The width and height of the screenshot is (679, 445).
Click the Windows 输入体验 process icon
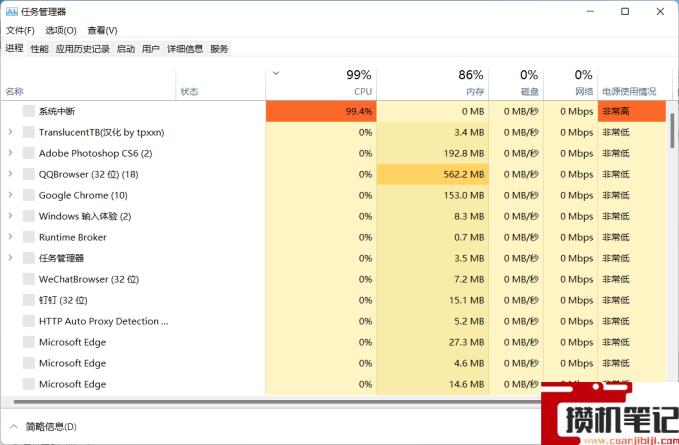pyautogui.click(x=29, y=216)
